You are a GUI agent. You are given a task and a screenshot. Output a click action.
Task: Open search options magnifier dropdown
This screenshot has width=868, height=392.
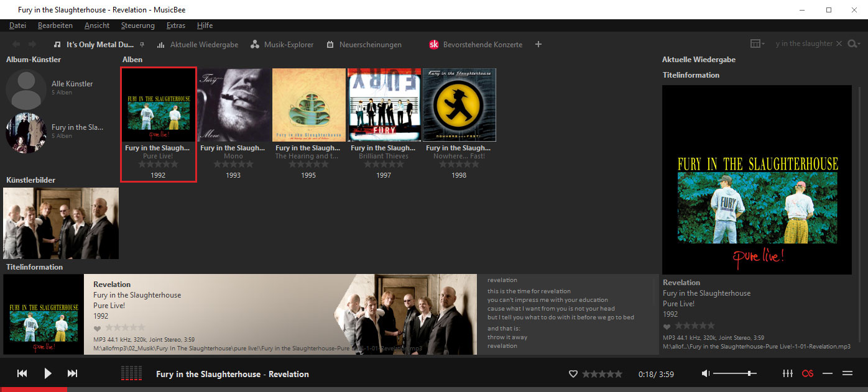click(854, 43)
